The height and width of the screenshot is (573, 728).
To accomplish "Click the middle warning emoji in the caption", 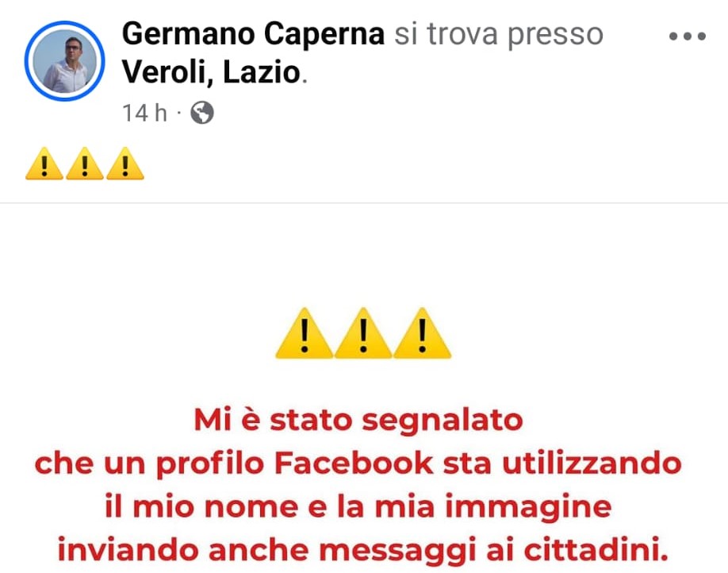I will point(85,163).
